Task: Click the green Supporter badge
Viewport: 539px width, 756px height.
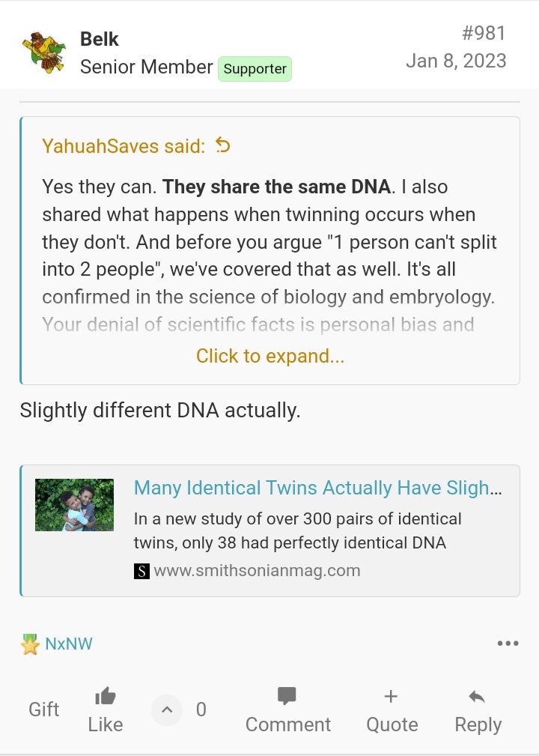Action: pos(255,69)
